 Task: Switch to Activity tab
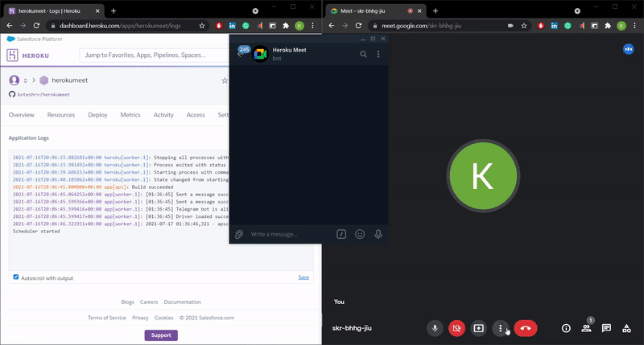pyautogui.click(x=163, y=115)
